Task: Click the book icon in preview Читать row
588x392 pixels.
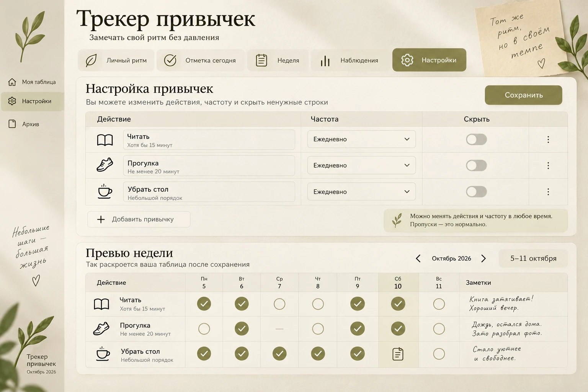Action: pyautogui.click(x=101, y=304)
